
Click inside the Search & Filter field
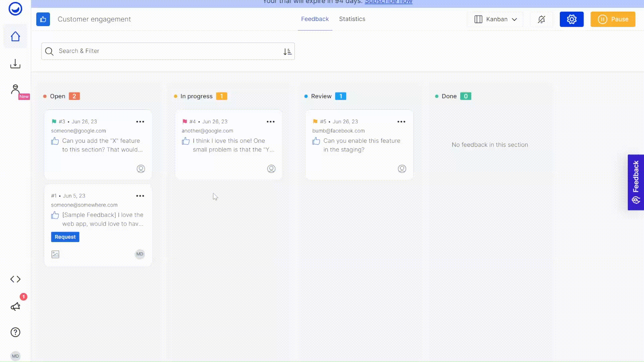(x=134, y=51)
